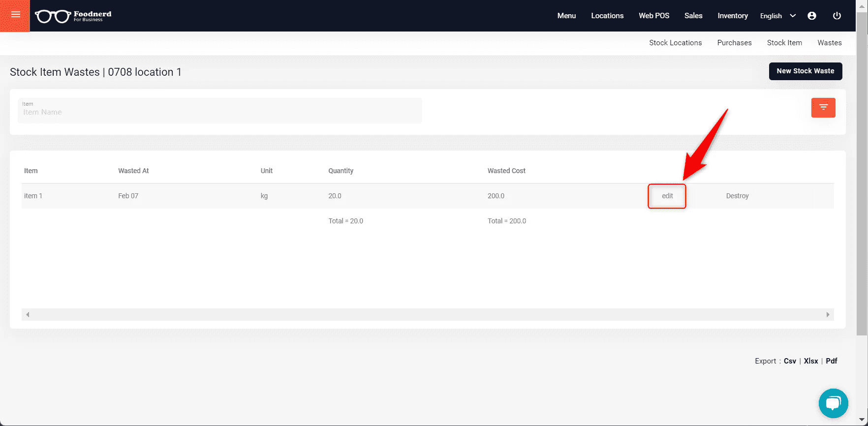This screenshot has height=426, width=868.
Task: Open the Inventory navigation item
Action: tap(733, 16)
